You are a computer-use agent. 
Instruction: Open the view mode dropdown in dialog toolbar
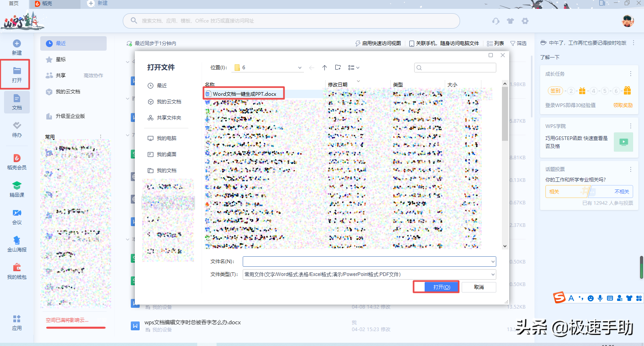[354, 68]
